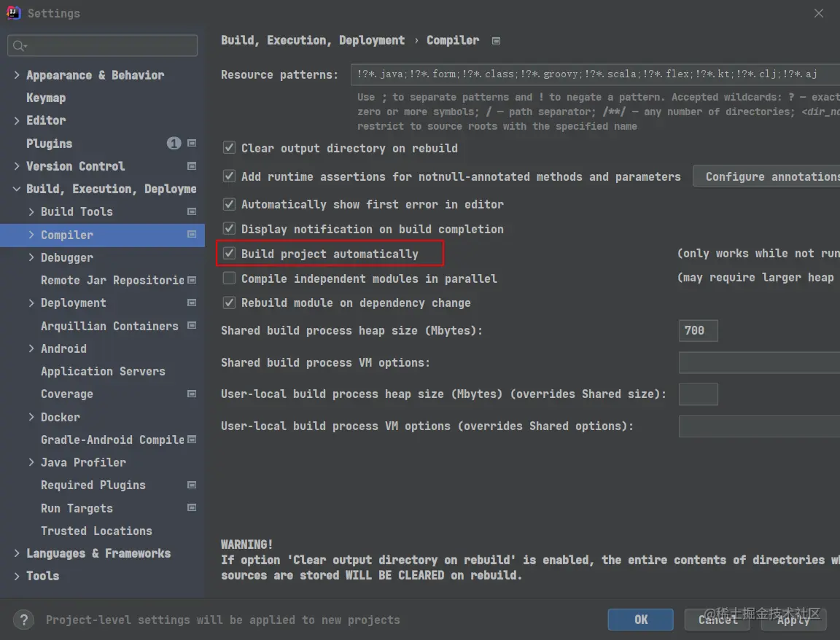Screen dimensions: 840x640
Task: Select Trusted Locations in the tree
Action: tap(96, 531)
